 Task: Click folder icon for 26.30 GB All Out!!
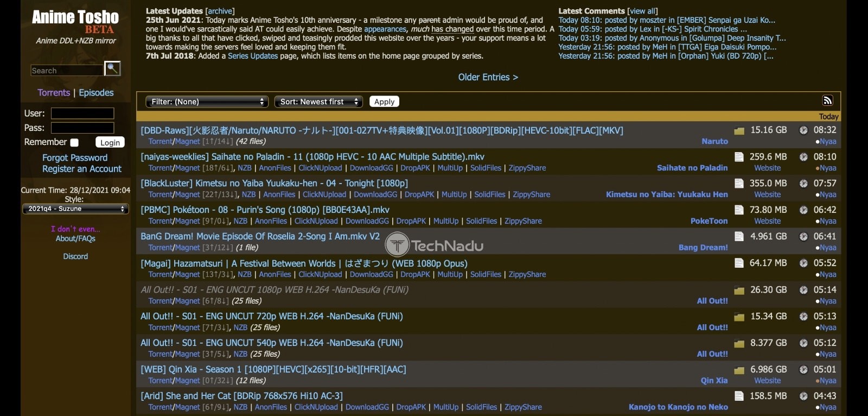738,291
